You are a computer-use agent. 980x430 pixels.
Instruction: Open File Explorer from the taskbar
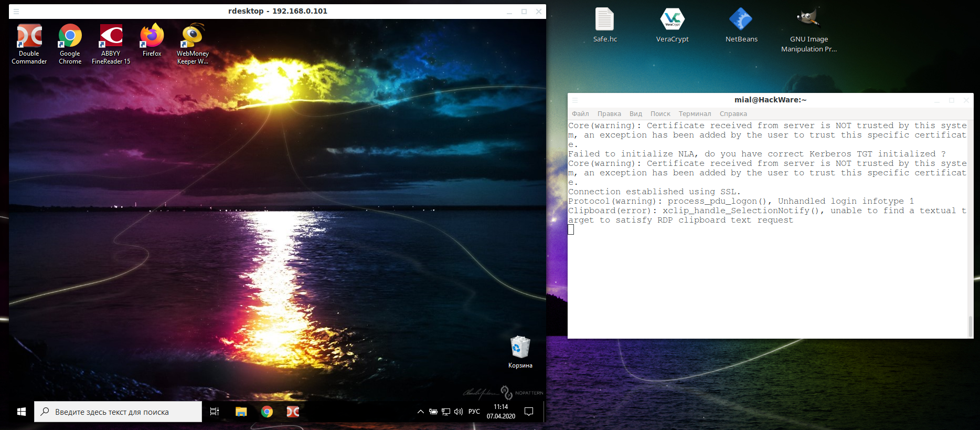coord(241,412)
